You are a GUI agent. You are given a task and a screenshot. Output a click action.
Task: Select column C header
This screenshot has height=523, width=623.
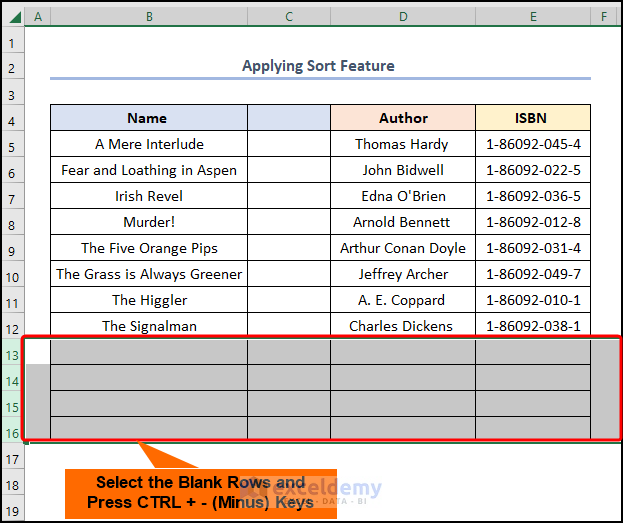click(288, 17)
